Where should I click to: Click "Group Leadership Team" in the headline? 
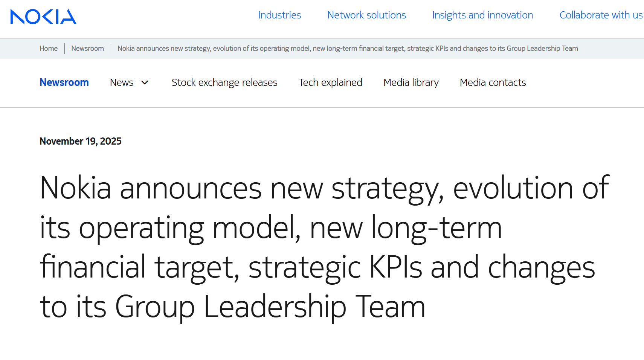[270, 307]
